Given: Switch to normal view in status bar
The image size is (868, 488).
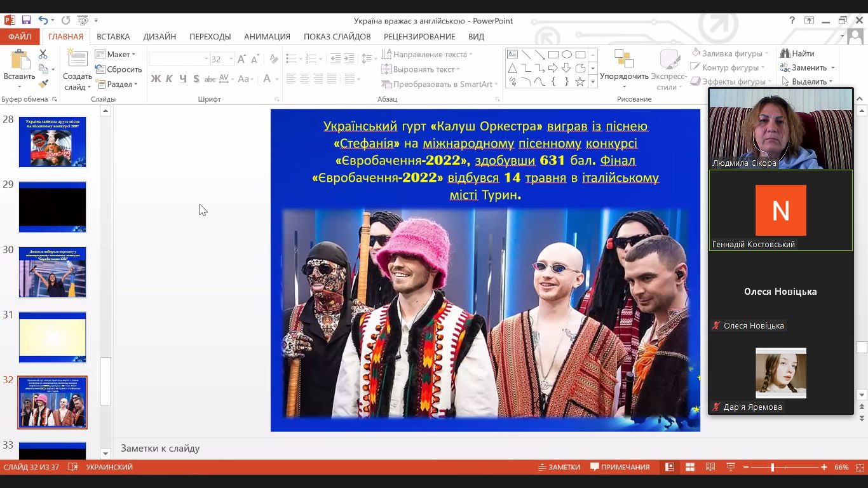Looking at the screenshot, I should 670,467.
